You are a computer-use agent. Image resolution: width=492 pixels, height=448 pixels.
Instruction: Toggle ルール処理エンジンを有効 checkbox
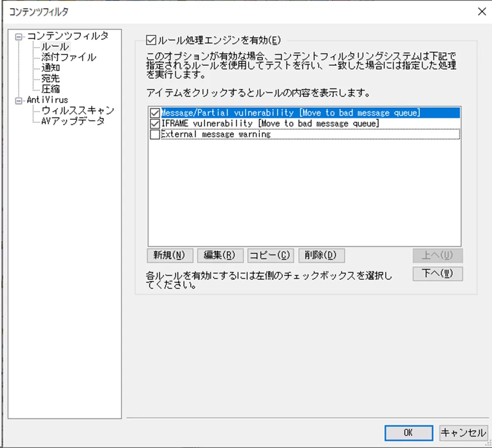pyautogui.click(x=150, y=40)
